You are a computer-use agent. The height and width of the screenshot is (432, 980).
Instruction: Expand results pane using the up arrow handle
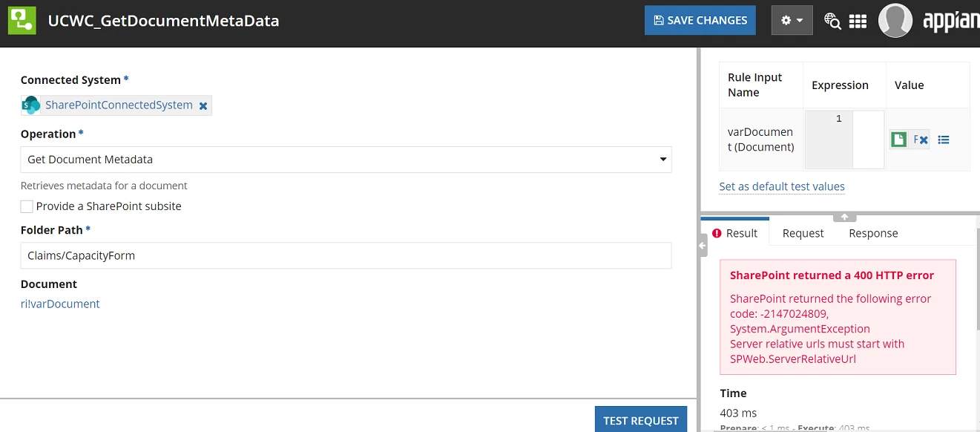coord(844,217)
